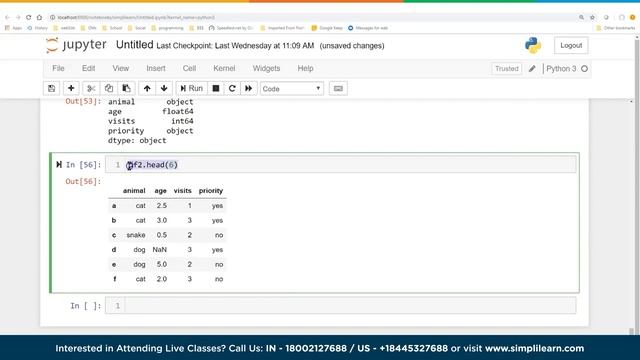The image size is (640, 360).
Task: Click the float64 dtype text
Action: (x=178, y=111)
